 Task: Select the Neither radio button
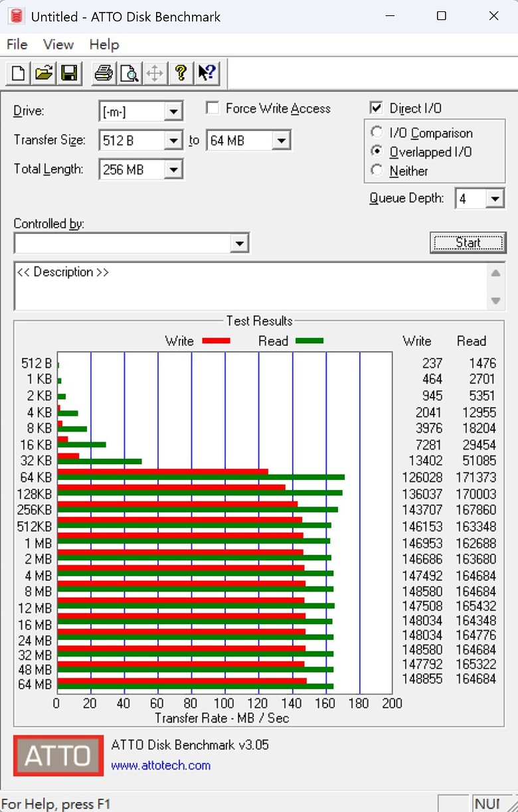coord(377,171)
